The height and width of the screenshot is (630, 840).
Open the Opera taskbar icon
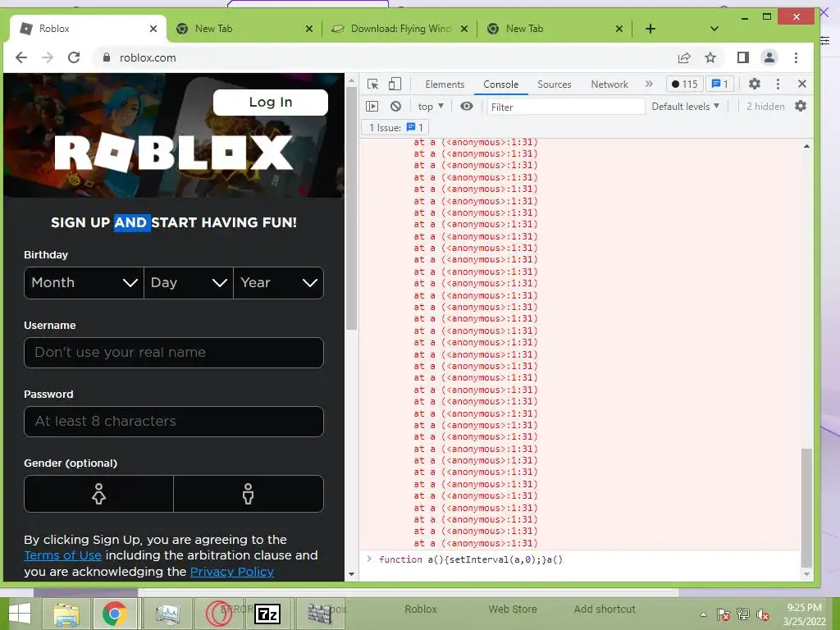tap(218, 614)
